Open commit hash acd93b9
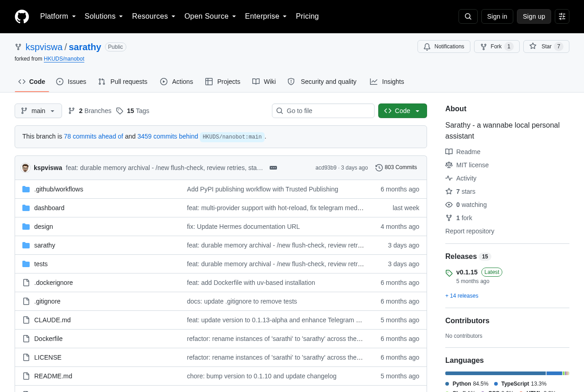Image resolution: width=584 pixels, height=392 pixels. pyautogui.click(x=326, y=168)
